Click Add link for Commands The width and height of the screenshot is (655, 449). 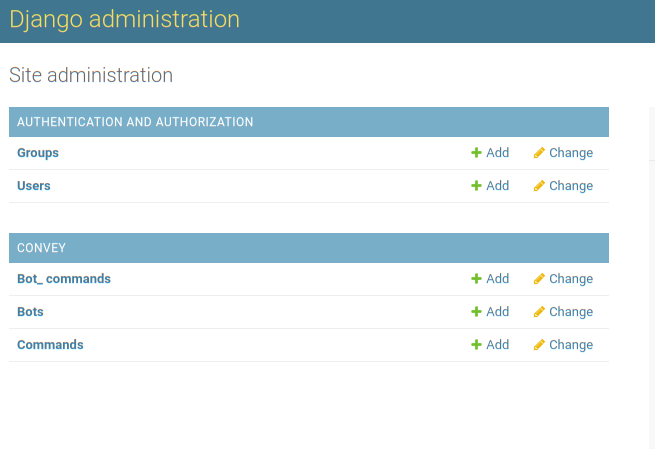click(x=498, y=345)
